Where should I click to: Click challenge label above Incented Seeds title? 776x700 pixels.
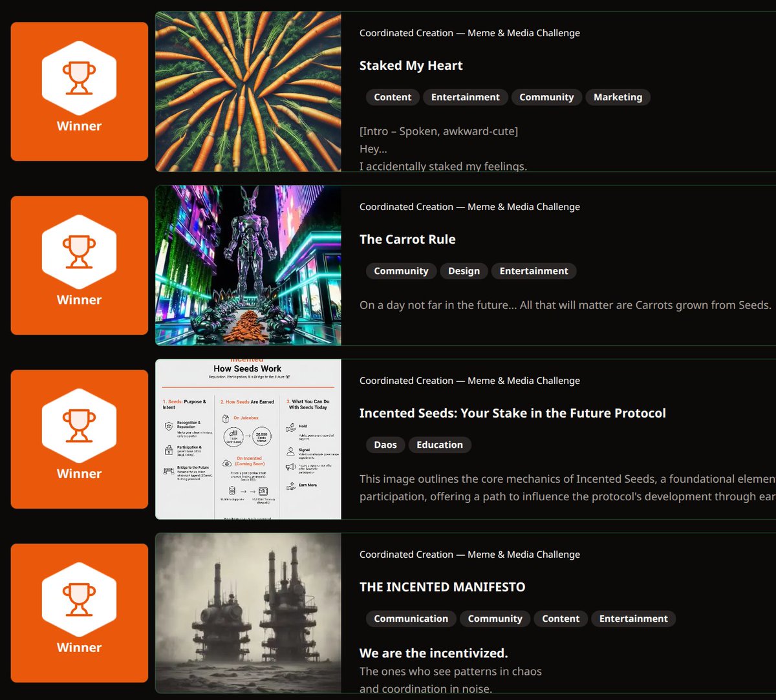click(469, 381)
